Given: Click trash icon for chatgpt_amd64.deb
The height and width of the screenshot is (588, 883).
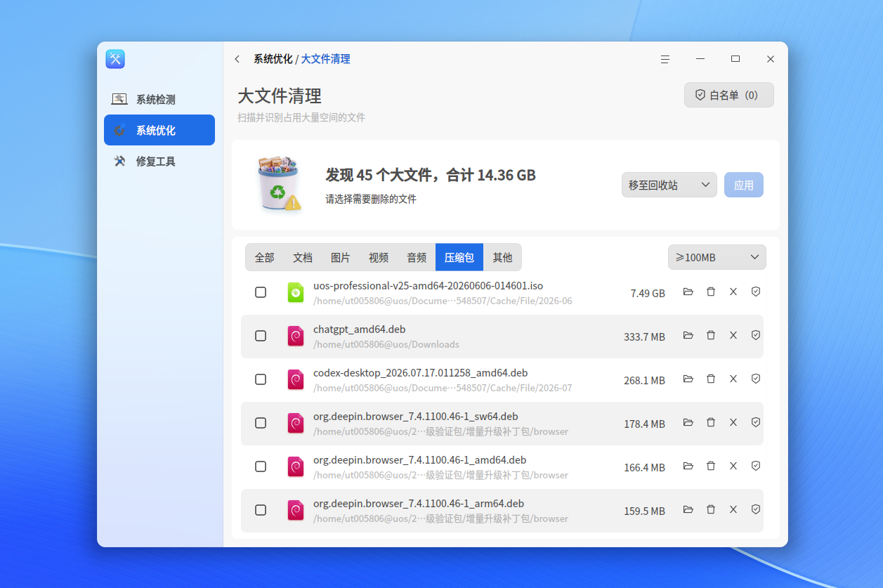Looking at the screenshot, I should 711,335.
